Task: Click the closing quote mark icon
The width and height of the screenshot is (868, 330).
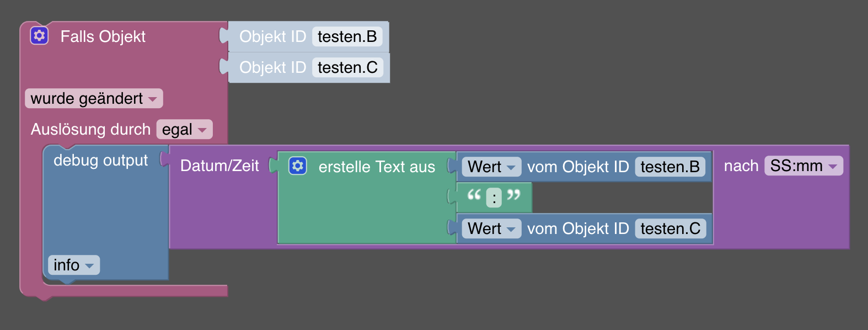Action: coord(513,195)
